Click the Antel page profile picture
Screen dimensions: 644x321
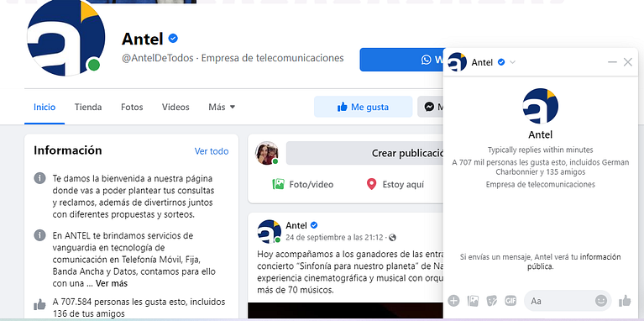(65, 38)
